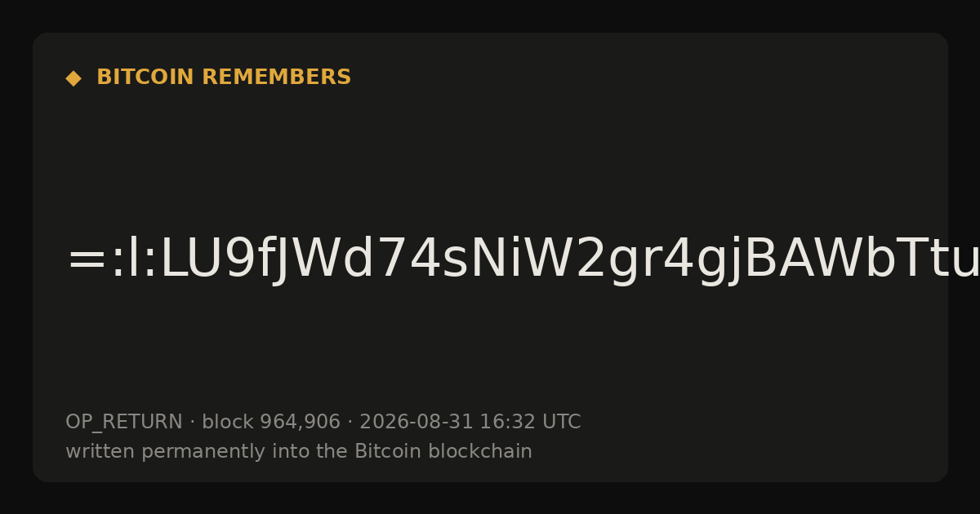Click 'Bitcoin blockchain' in the caption
Screen dimensions: 980x514
click(443, 451)
